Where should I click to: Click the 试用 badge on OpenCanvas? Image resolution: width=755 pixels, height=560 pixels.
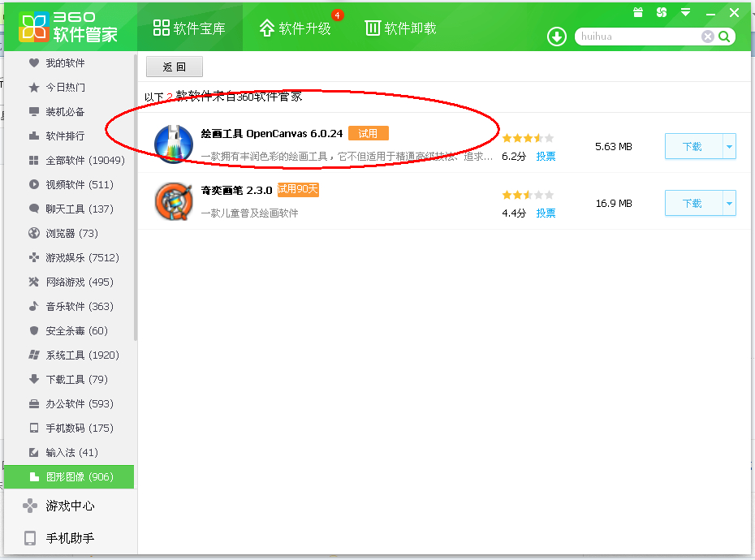368,133
